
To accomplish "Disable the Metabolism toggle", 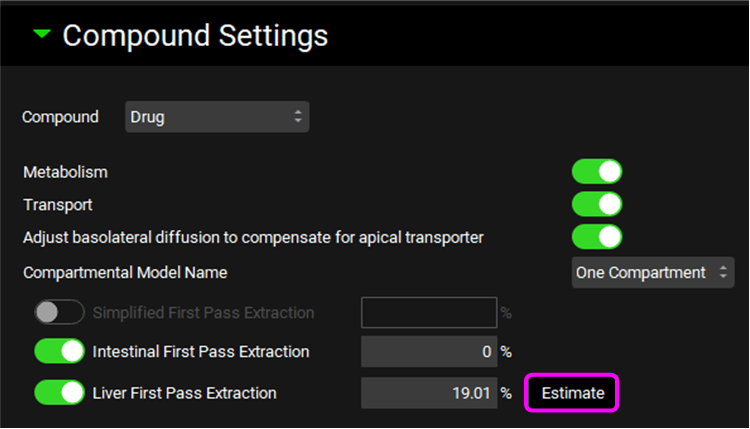I will (597, 172).
